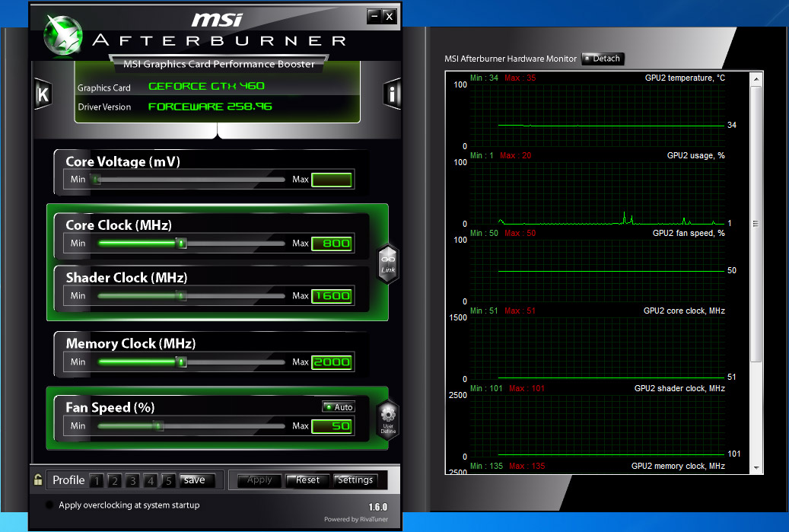Screen dimensions: 789x532
Task: Click monitor scrollbar down arrow
Action: coord(756,467)
